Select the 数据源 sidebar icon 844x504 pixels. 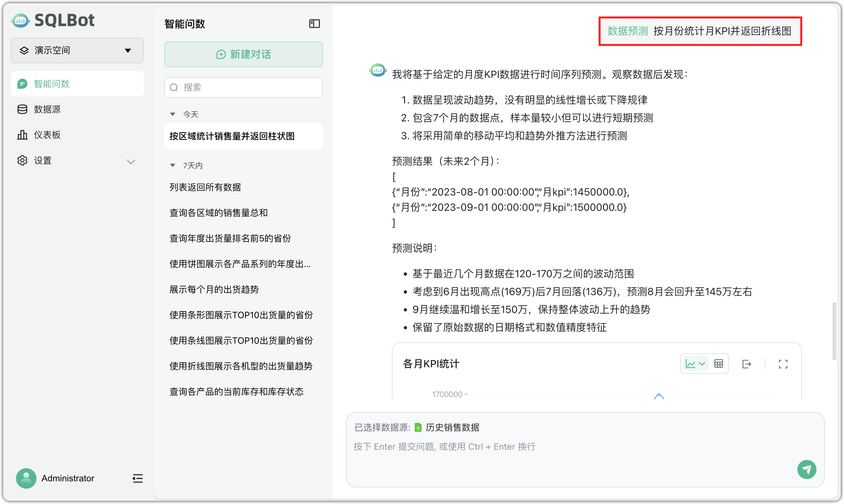(x=22, y=109)
